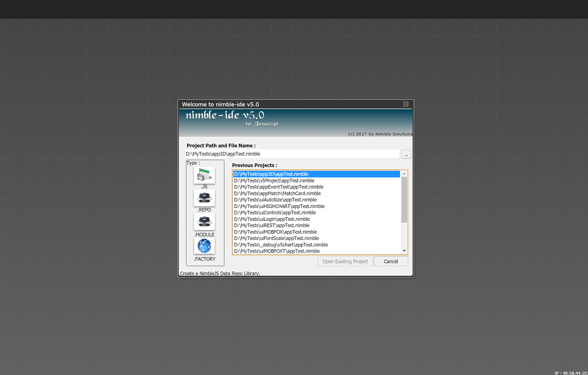
Task: Open the browse '..' path button
Action: click(406, 154)
